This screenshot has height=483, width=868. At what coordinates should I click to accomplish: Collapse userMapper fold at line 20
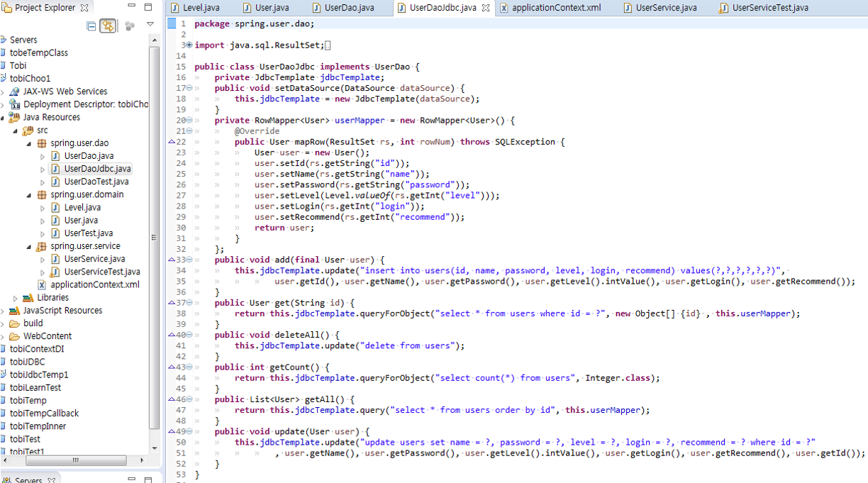(x=189, y=120)
